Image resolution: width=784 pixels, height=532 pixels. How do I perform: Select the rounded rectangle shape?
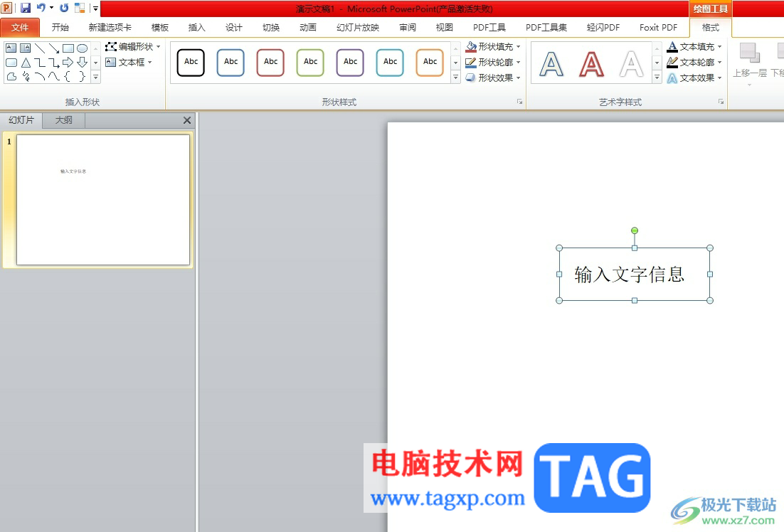(x=11, y=63)
